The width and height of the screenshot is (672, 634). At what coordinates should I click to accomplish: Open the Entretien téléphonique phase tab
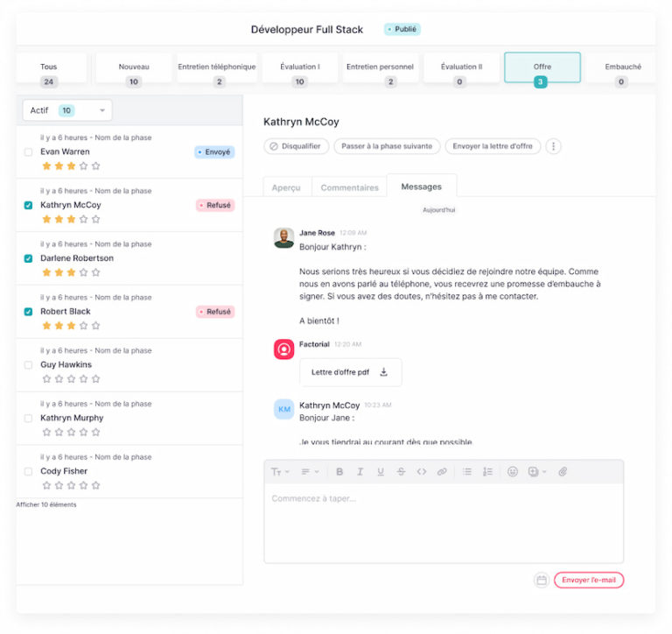coord(217,68)
